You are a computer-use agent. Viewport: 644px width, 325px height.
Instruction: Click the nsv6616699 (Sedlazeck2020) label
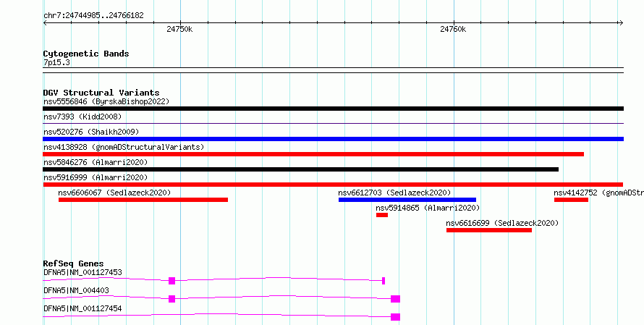tap(502, 223)
